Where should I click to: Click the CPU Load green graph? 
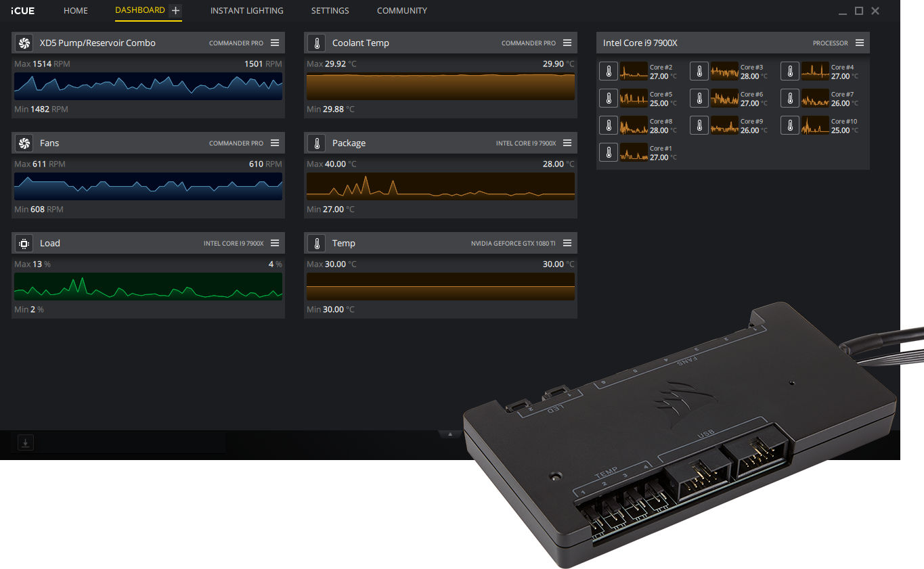click(x=148, y=287)
